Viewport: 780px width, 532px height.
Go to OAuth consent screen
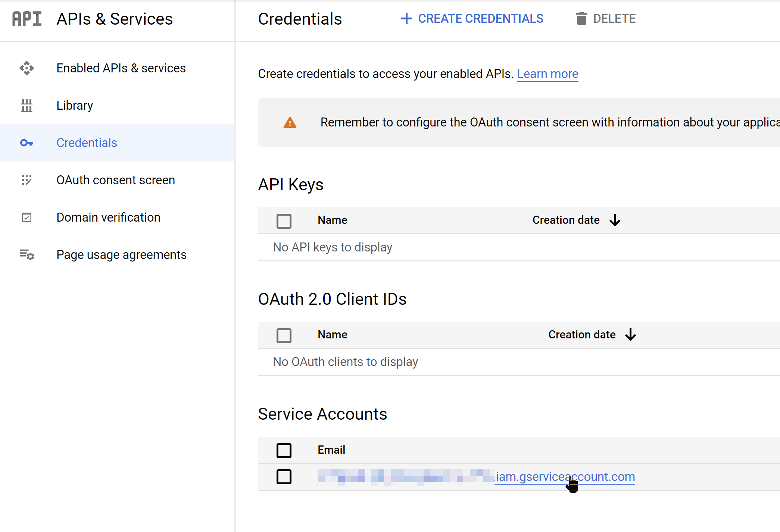pos(118,180)
